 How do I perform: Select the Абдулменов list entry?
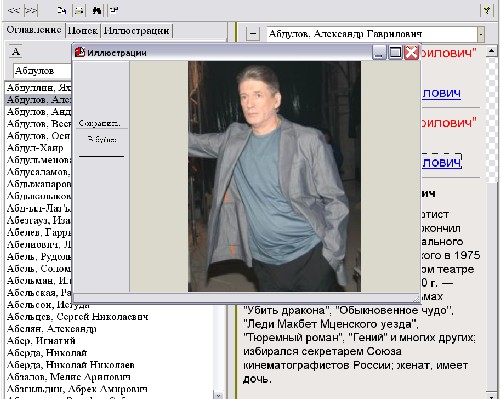point(39,160)
